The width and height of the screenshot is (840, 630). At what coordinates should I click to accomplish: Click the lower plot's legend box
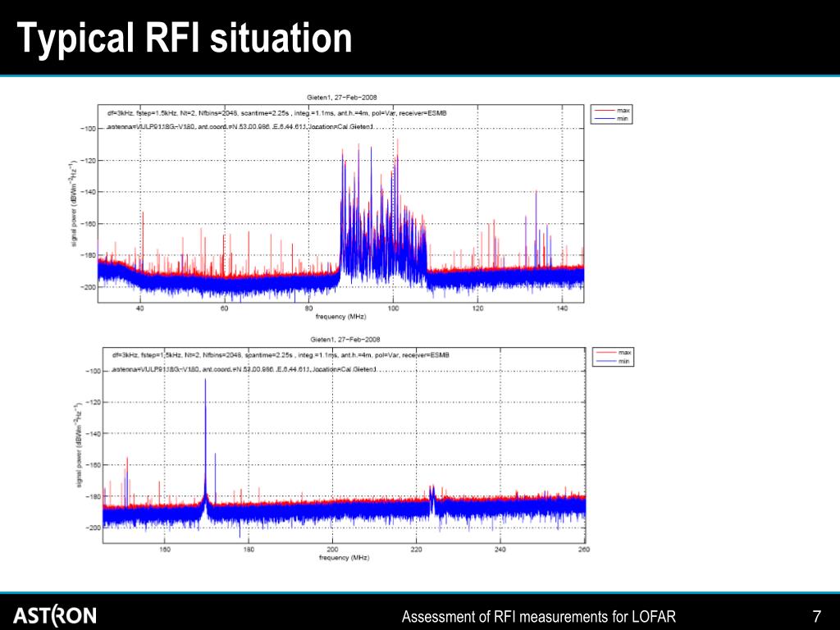coord(613,357)
